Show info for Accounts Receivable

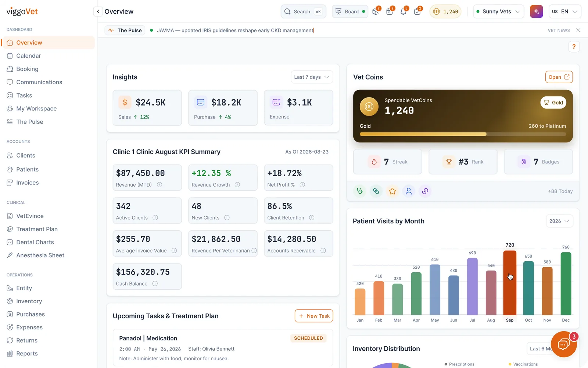pos(323,251)
